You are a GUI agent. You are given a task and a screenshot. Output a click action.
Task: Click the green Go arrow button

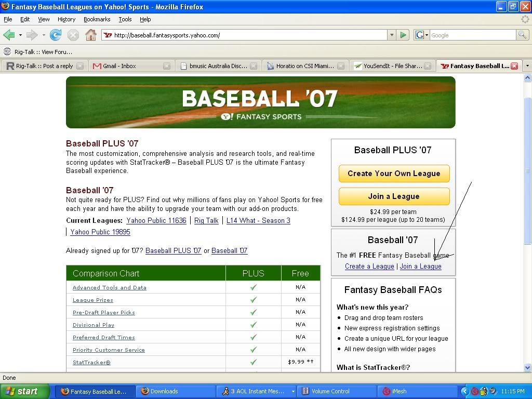[x=403, y=35]
